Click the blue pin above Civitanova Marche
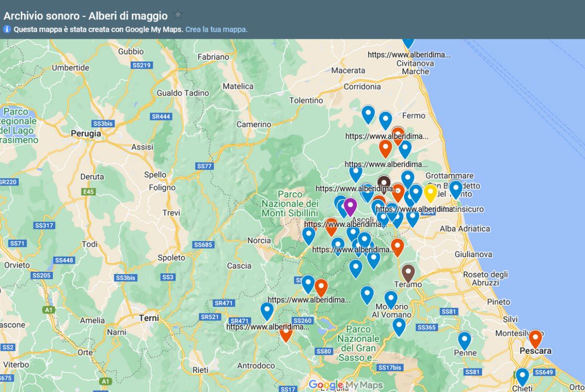 (408, 42)
